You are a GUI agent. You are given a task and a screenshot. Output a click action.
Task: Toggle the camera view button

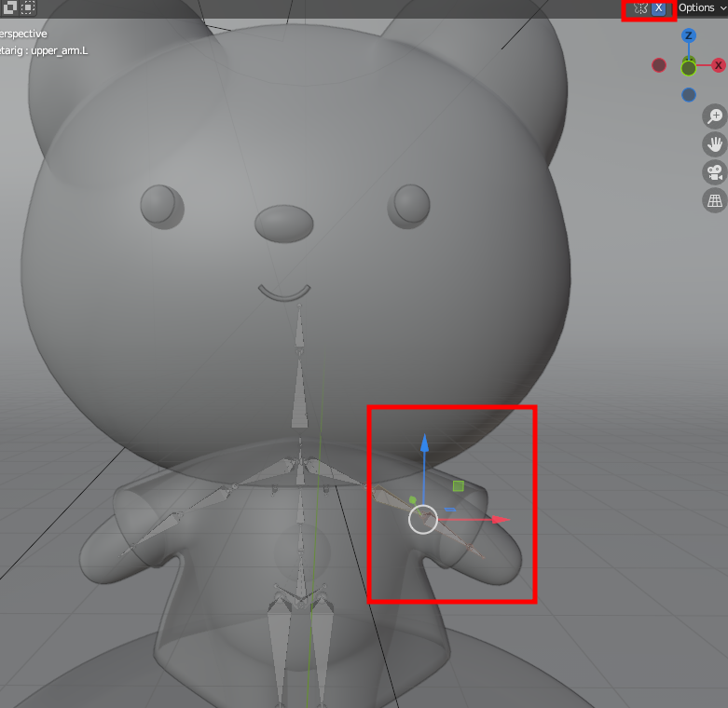point(715,172)
